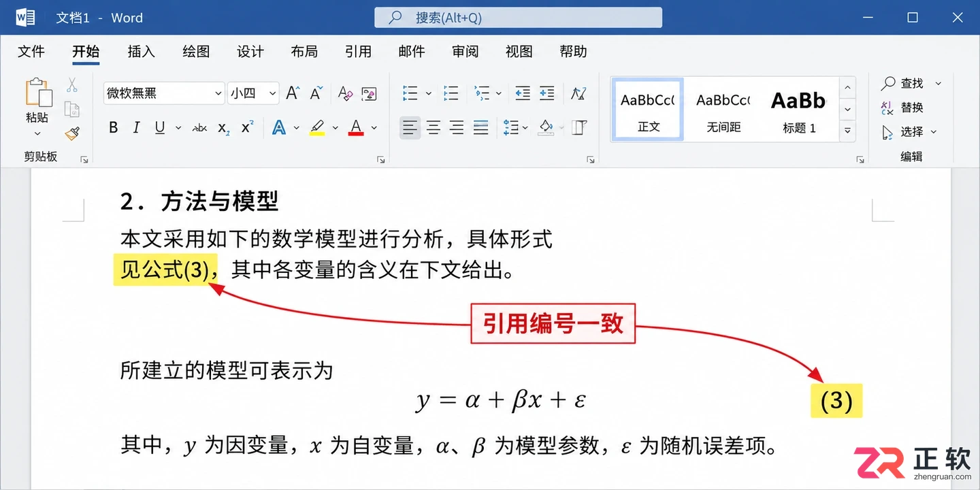Apply yellow text highlight color
Screen dimensions: 980x490
317,127
